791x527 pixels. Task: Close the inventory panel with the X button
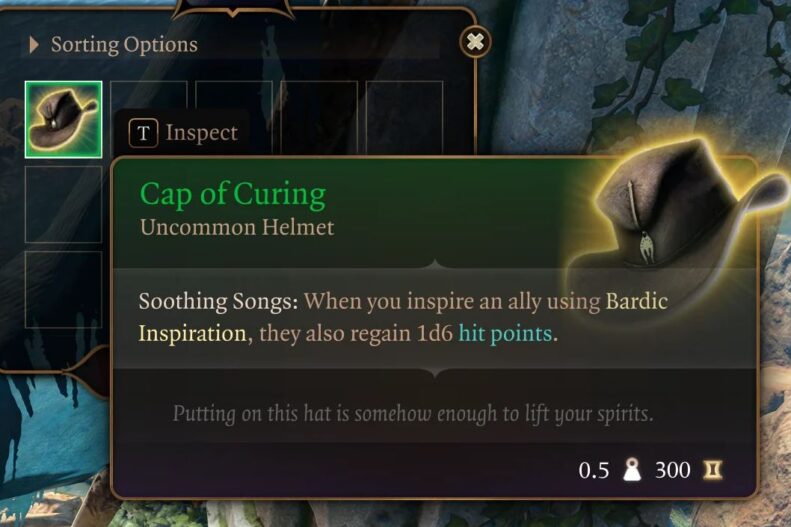475,41
